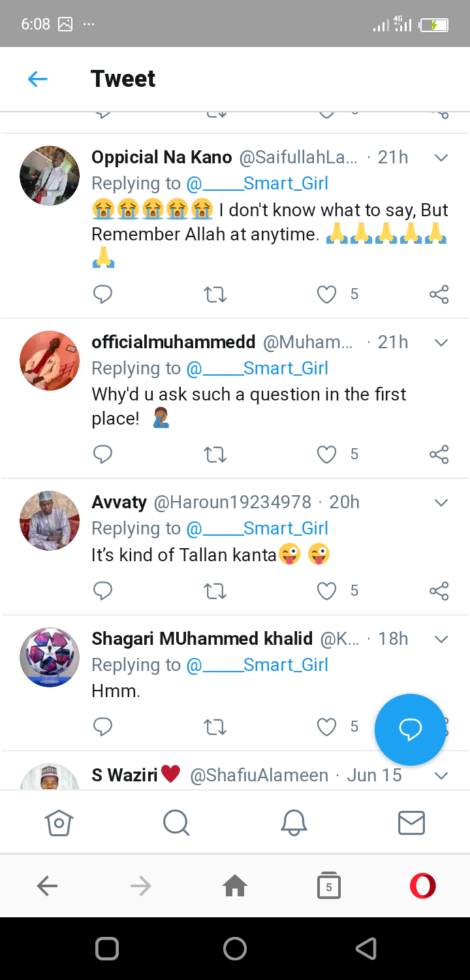Open the dropdown chevron on Avvaty's tweet
This screenshot has height=980, width=470.
pos(441,502)
